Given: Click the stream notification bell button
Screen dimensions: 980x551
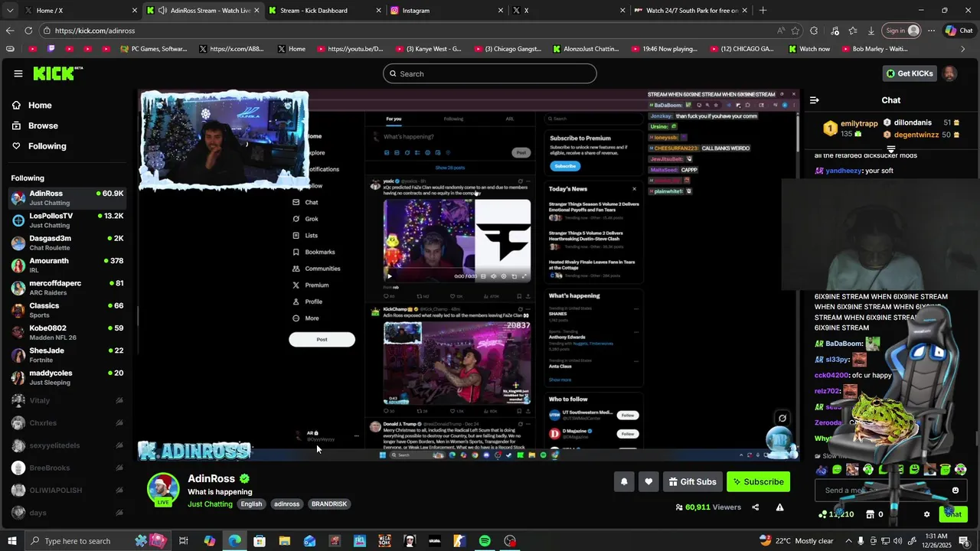Looking at the screenshot, I should (624, 481).
